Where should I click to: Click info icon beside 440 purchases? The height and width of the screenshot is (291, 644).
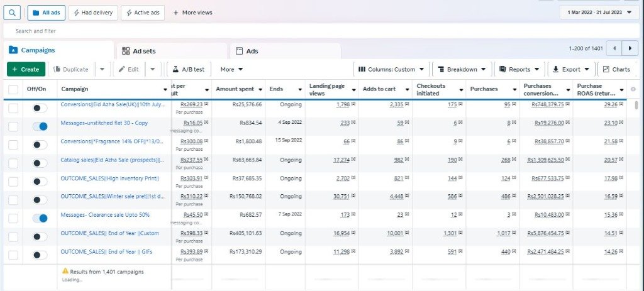tap(514, 251)
